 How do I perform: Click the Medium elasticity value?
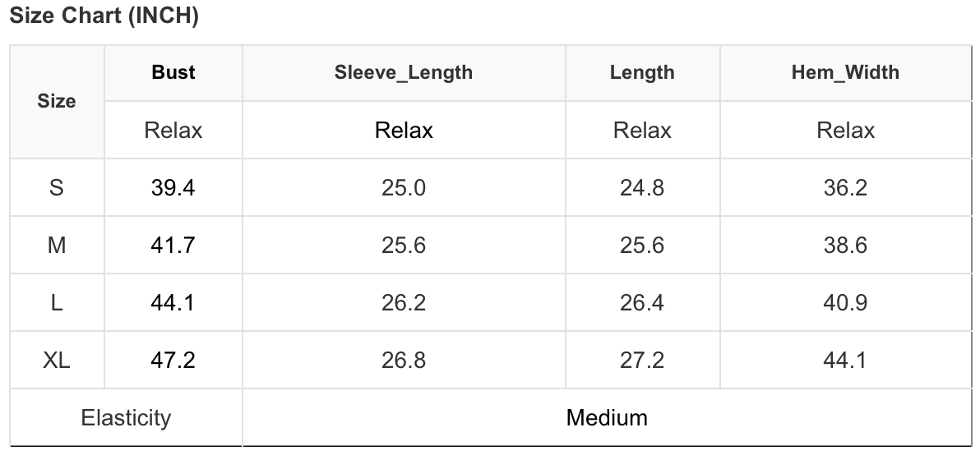(x=607, y=417)
